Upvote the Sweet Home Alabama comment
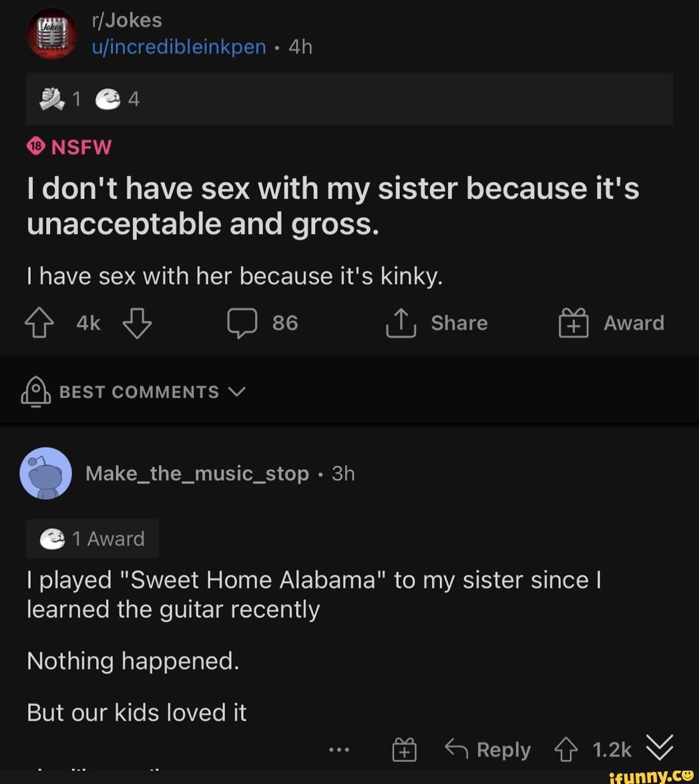 coord(565,750)
